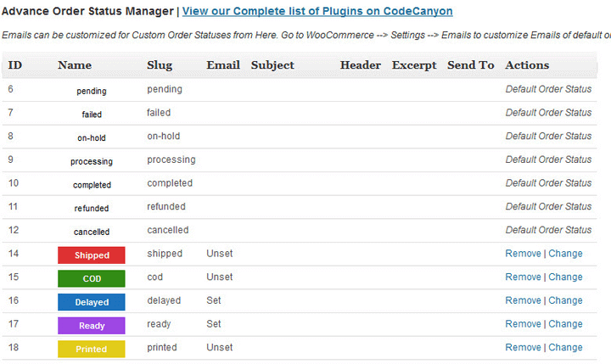
Task: Change the Ready order status
Action: (565, 324)
